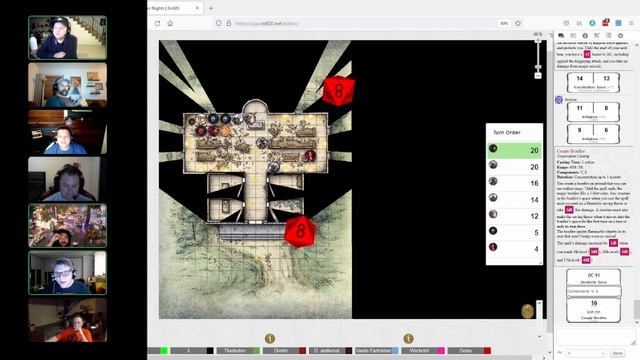The height and width of the screenshot is (360, 640).
Task: Select turn order entry with initiative 16
Action: (514, 183)
